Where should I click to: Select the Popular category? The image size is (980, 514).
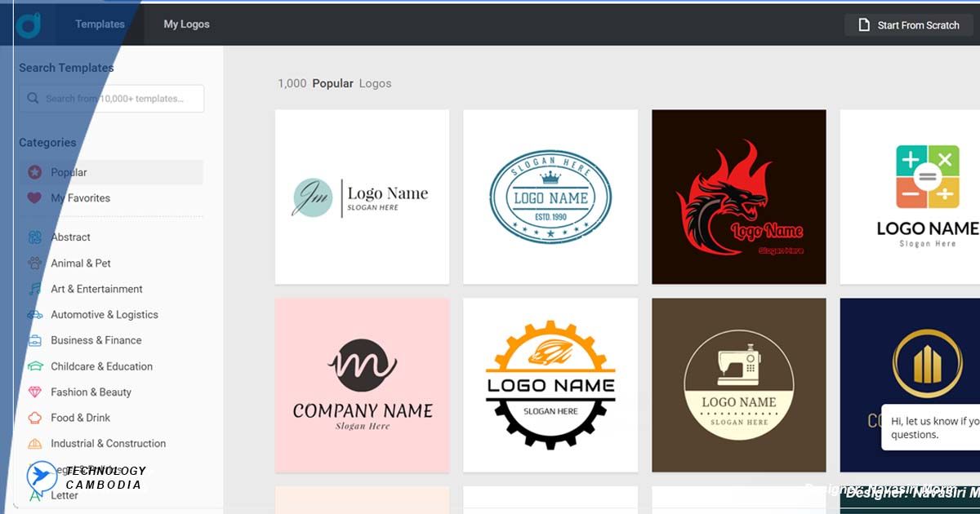click(111, 172)
